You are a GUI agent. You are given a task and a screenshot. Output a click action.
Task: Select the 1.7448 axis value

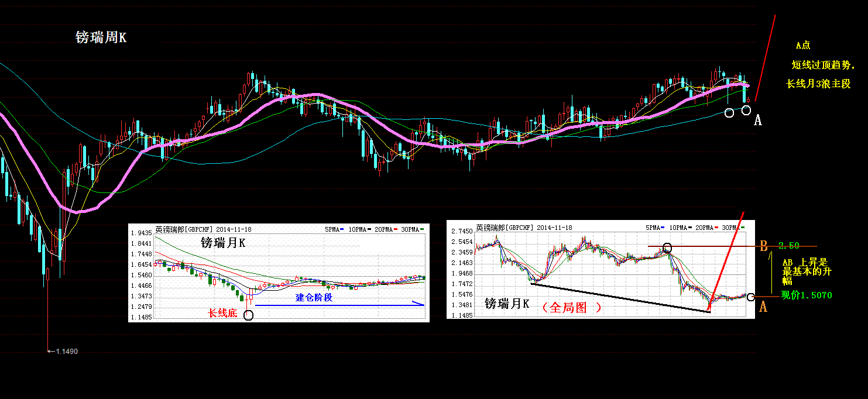pos(142,254)
